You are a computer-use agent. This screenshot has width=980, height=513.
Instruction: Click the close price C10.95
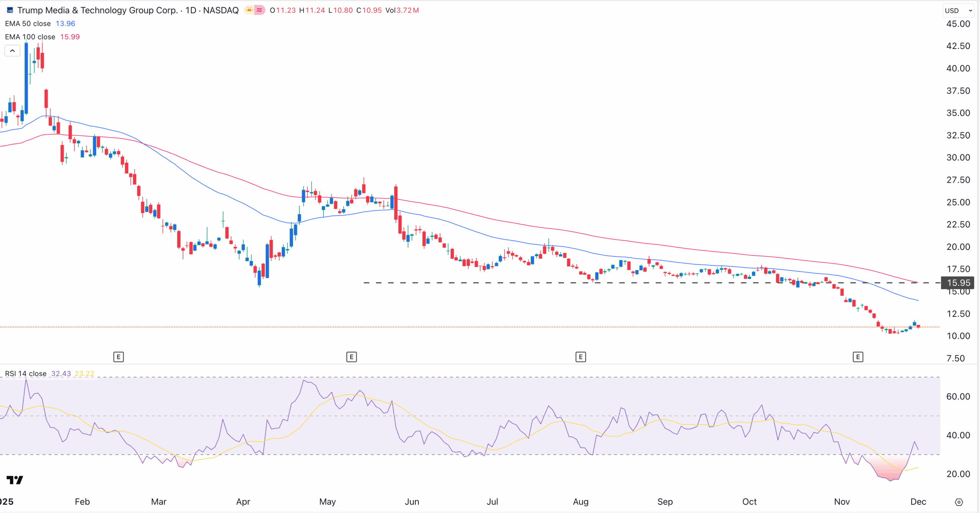click(x=369, y=10)
